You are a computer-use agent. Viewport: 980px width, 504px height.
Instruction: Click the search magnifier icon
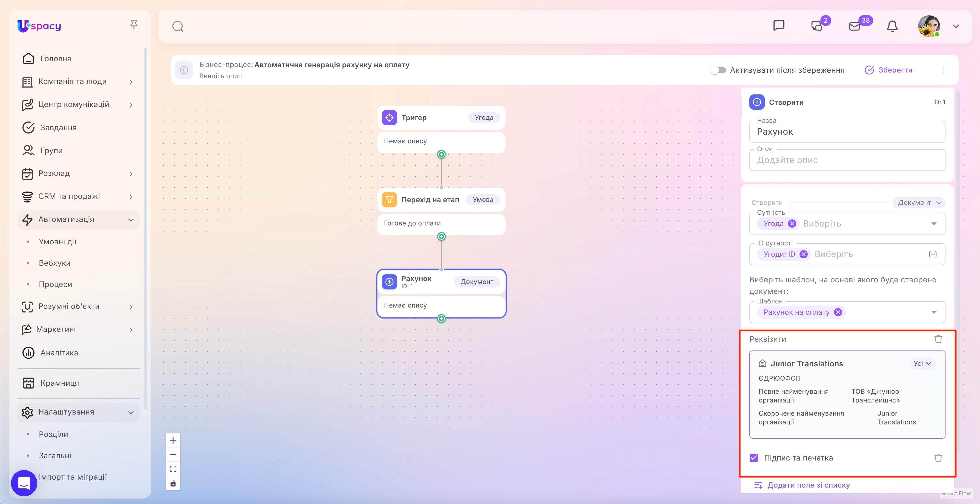tap(178, 26)
